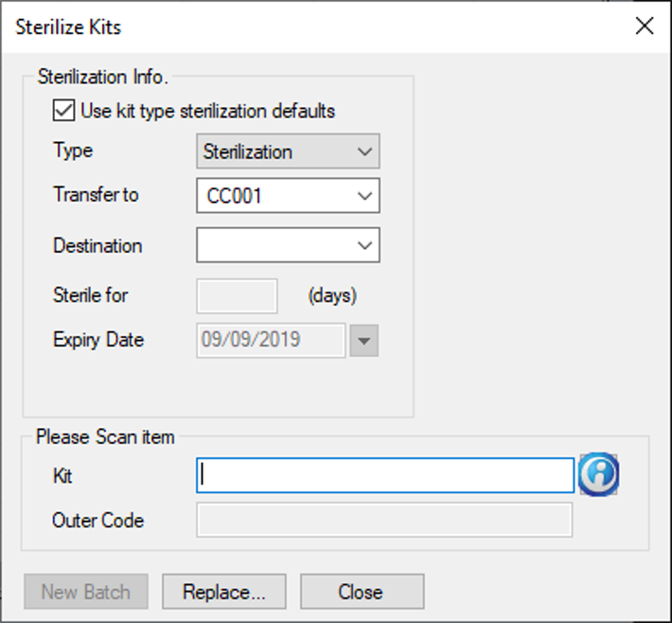
Task: Click the Please Scan item group heading
Action: click(105, 436)
